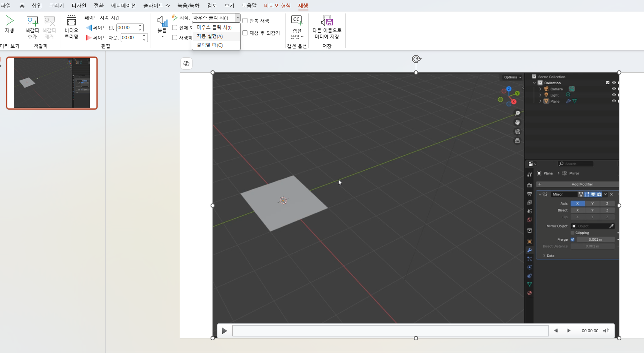The width and height of the screenshot is (644, 353).
Task: Switch to the 디자인 tab
Action: 79,6
